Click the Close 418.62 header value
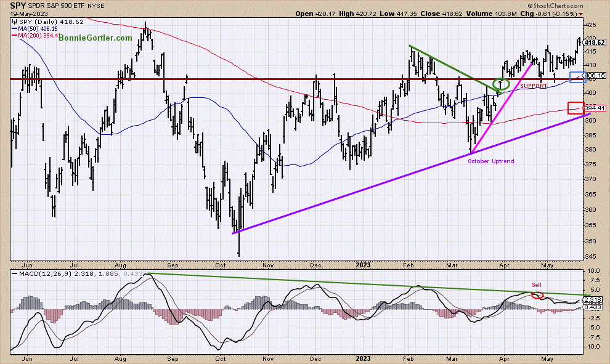This screenshot has width=610, height=364. (441, 14)
